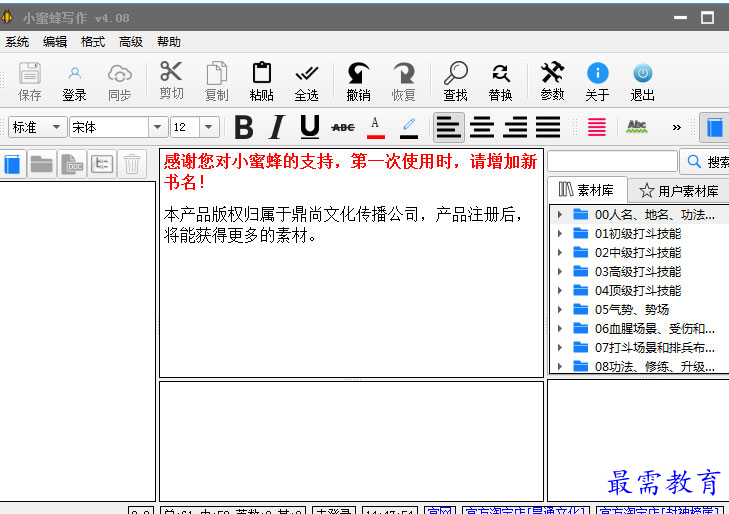This screenshot has width=729, height=514.
Task: Open the 官网 link in status bar
Action: [439, 510]
